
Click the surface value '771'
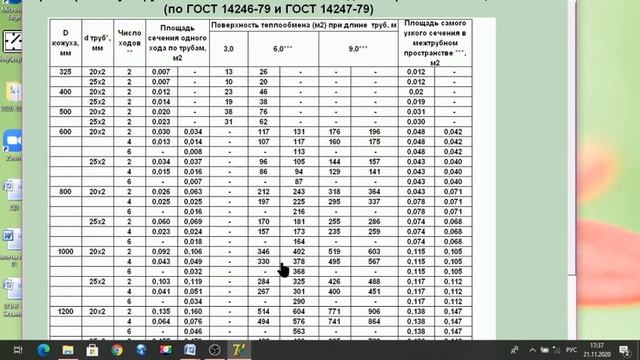pyautogui.click(x=334, y=311)
